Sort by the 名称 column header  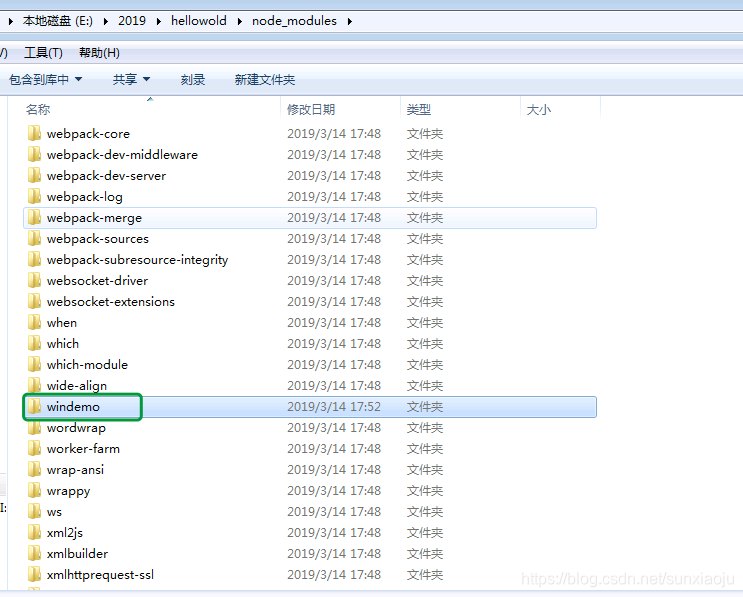pos(38,109)
